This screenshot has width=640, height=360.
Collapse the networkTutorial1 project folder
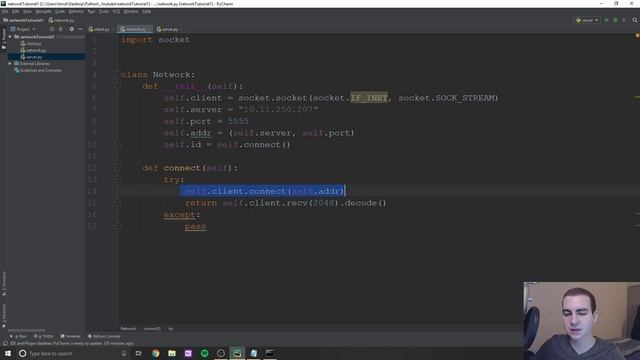point(10,37)
